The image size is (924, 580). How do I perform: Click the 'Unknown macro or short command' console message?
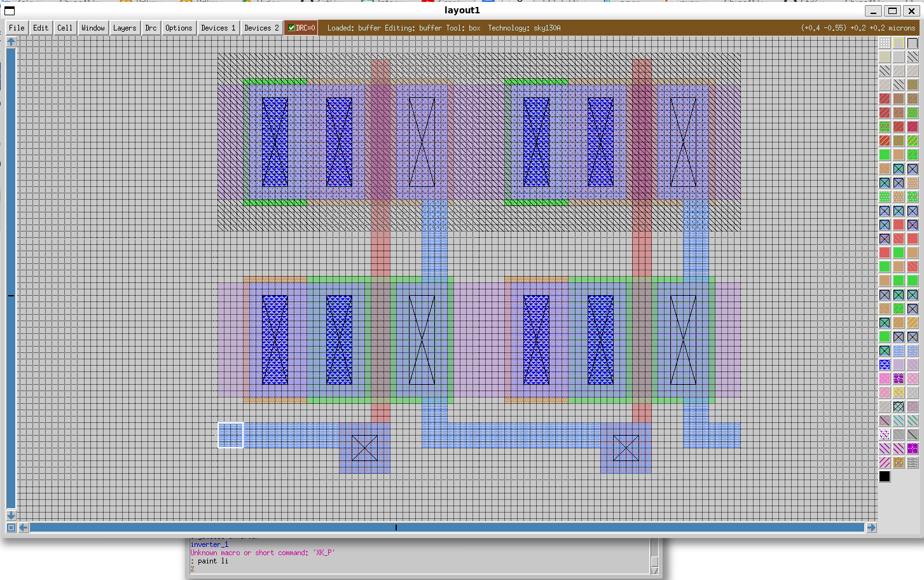point(262,553)
